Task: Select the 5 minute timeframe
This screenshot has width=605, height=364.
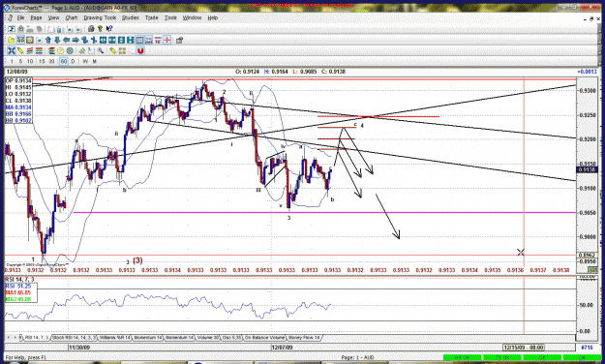Action: tap(21, 61)
